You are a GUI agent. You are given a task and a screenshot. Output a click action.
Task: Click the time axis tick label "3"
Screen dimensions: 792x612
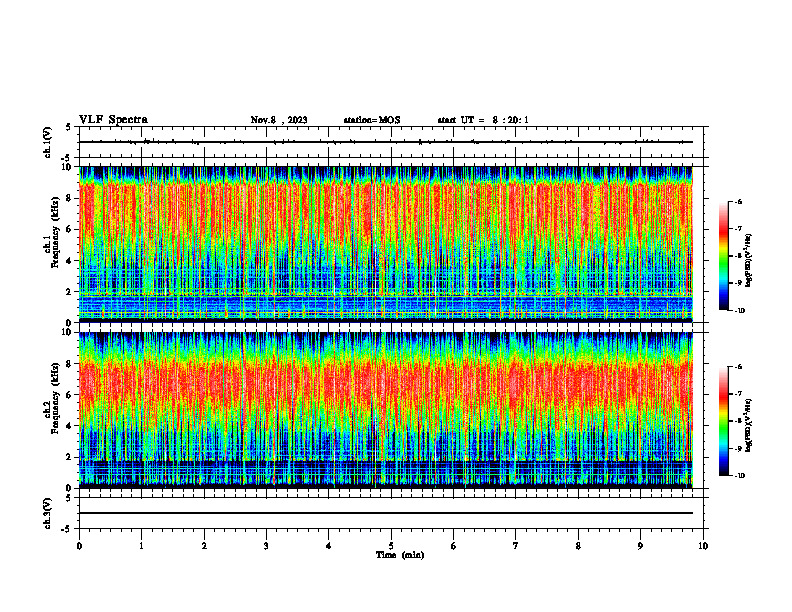[x=266, y=546]
